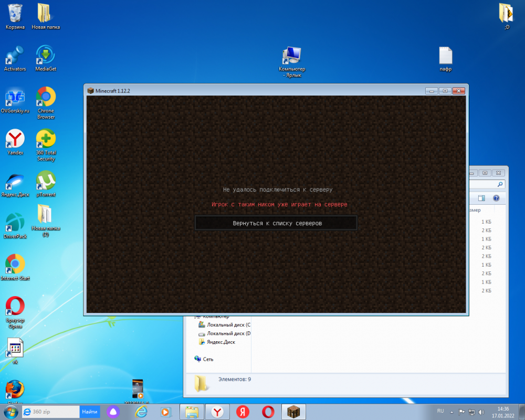Select the red error 'Игрок с таким ником' text
Screen dimensions: 525x420
pos(279,204)
